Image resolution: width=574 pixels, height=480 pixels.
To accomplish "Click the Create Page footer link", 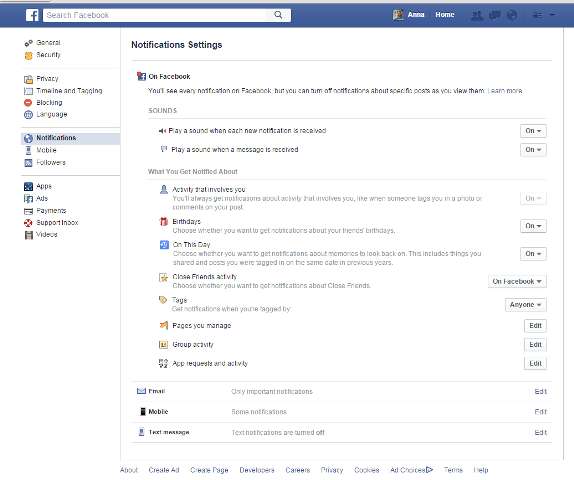I will 209,470.
